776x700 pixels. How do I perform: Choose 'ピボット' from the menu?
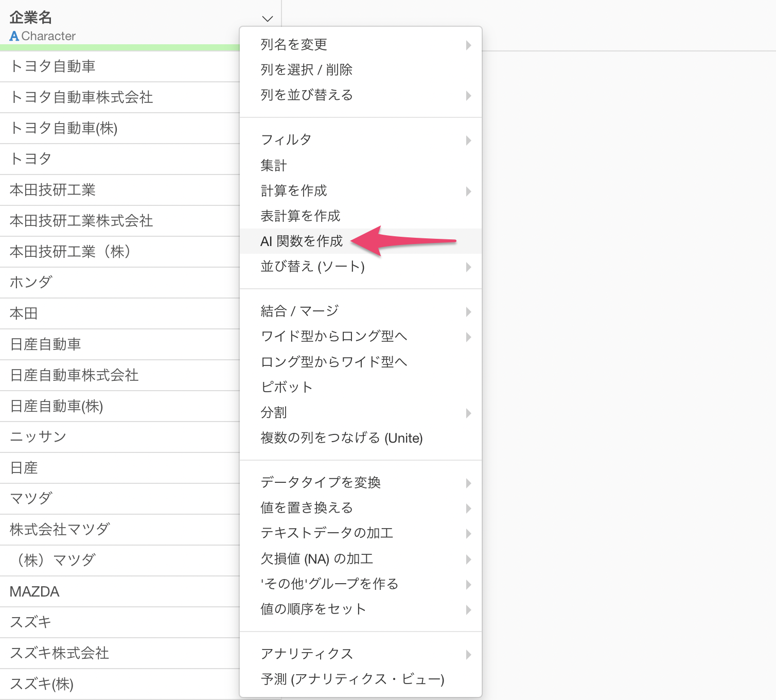coord(287,388)
